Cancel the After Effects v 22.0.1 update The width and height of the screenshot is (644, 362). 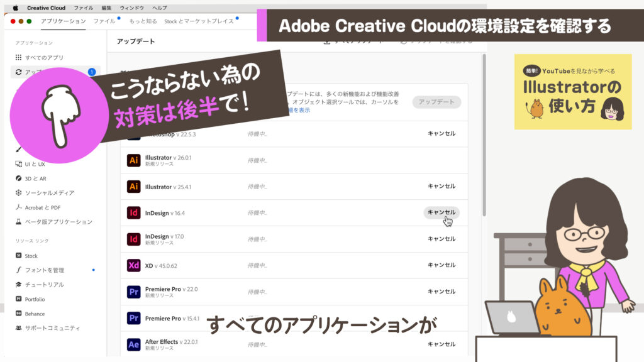[x=441, y=344]
